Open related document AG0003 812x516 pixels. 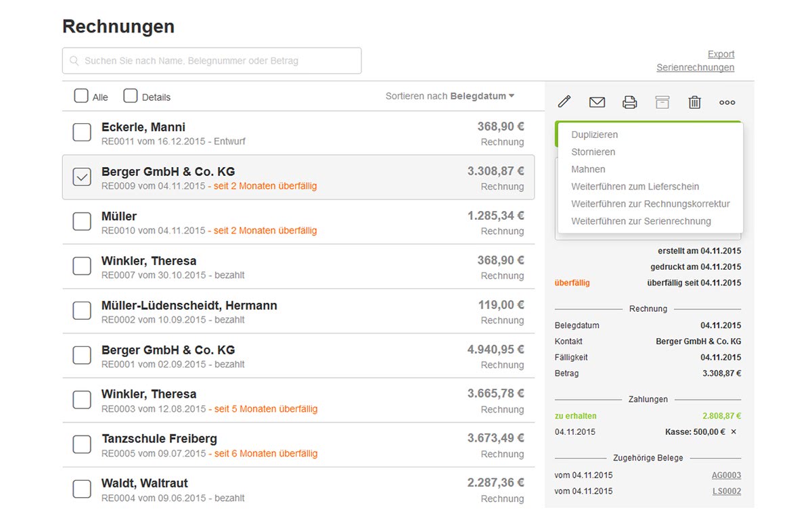726,475
